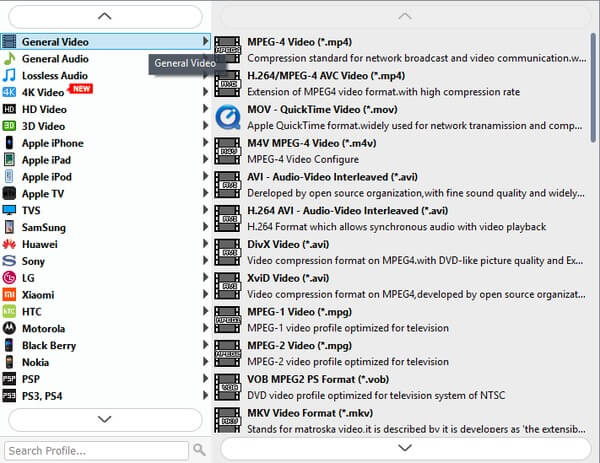
Task: Click the category list scroll-up button
Action: (x=105, y=16)
